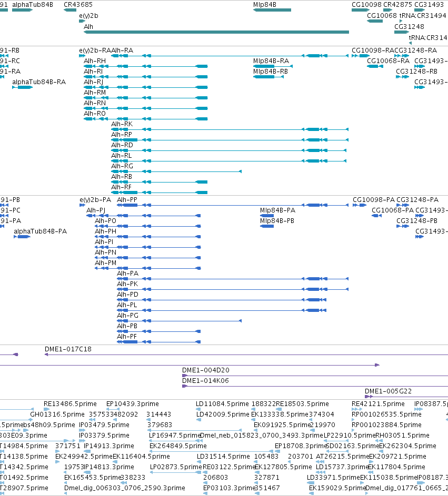Click the EP10439.3prime EST label
The height and width of the screenshot is (496, 448).
pos(133,404)
